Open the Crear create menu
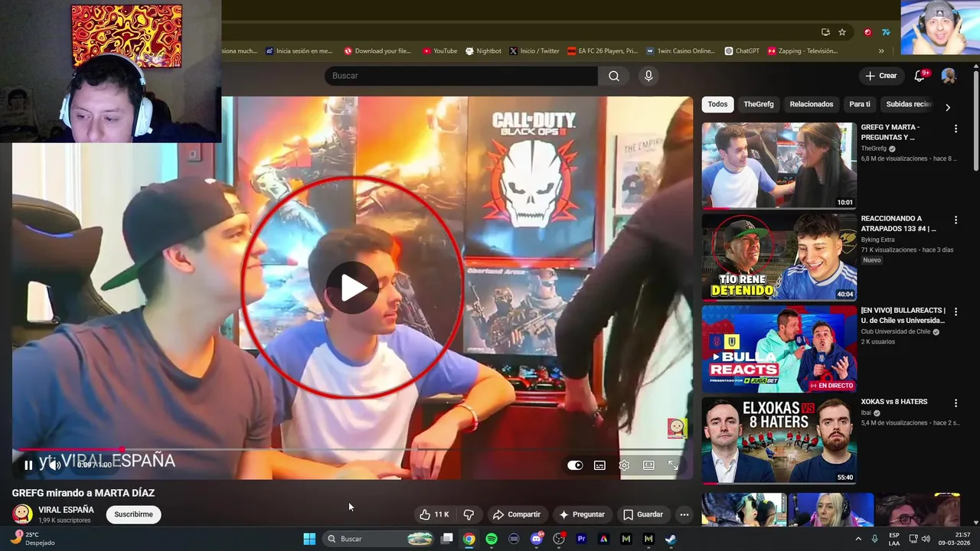The height and width of the screenshot is (551, 980). 880,76
